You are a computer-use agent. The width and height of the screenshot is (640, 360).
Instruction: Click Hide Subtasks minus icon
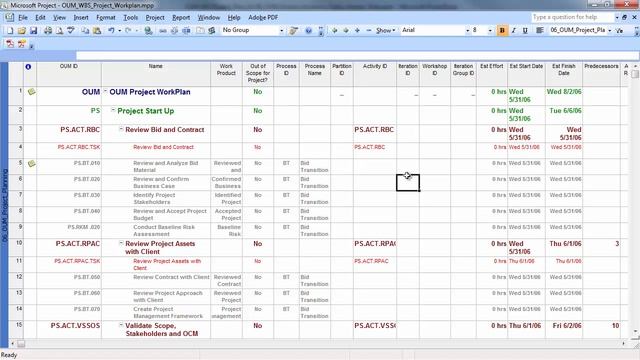pyautogui.click(x=369, y=31)
